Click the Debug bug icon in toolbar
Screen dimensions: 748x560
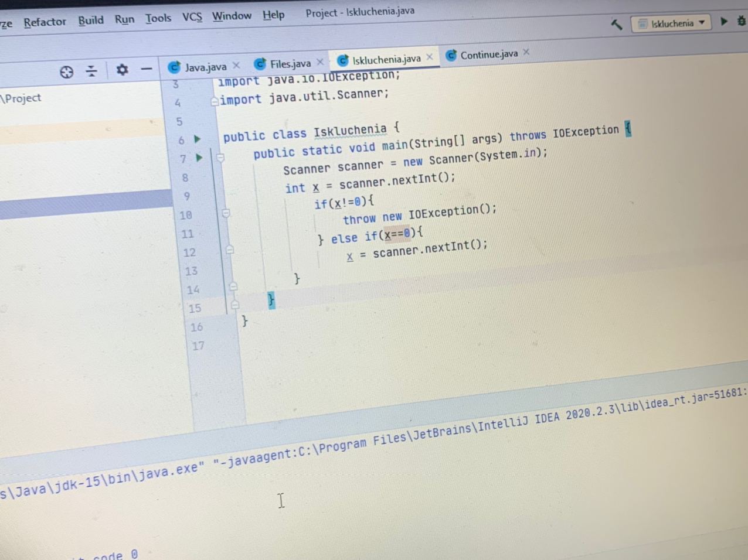742,21
